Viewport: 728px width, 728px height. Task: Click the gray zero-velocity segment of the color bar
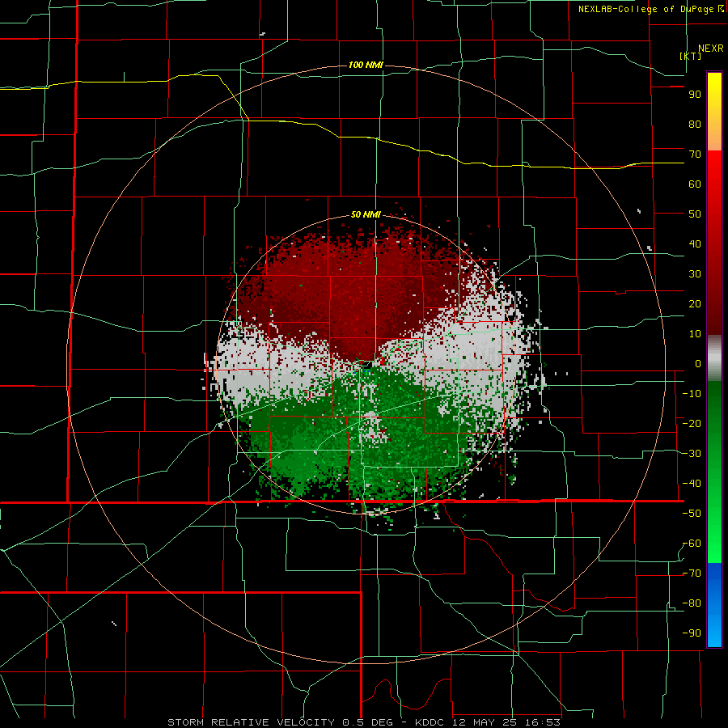(x=714, y=358)
